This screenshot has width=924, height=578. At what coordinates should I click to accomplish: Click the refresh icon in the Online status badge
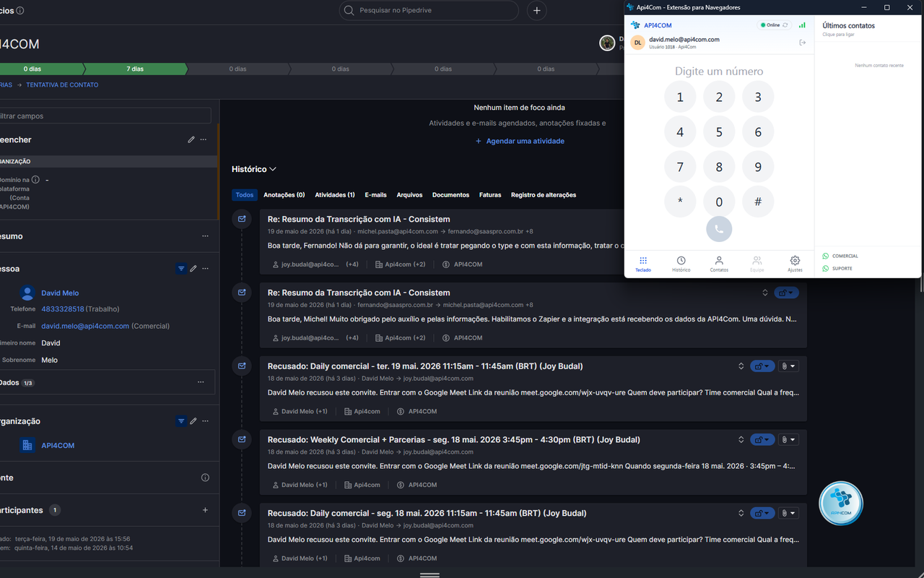pyautogui.click(x=785, y=25)
